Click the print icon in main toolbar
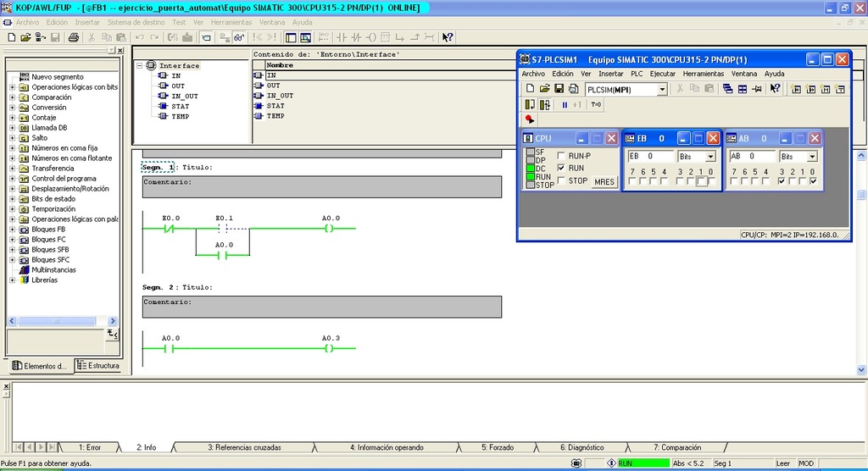This screenshot has height=471, width=868. tap(74, 37)
